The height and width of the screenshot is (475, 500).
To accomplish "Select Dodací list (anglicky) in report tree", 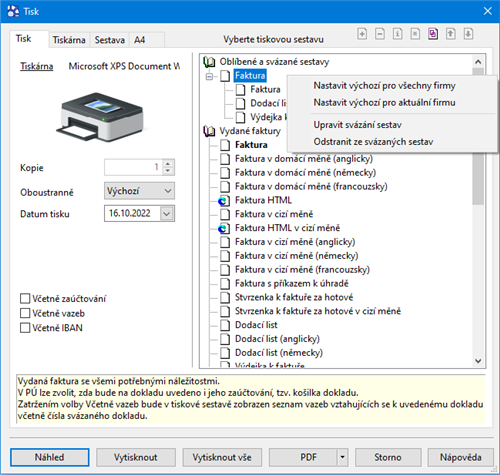I will click(x=277, y=339).
